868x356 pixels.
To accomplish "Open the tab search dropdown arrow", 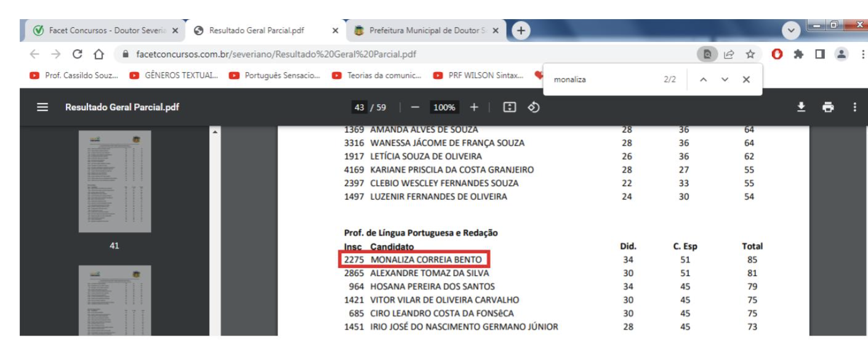I will (791, 30).
